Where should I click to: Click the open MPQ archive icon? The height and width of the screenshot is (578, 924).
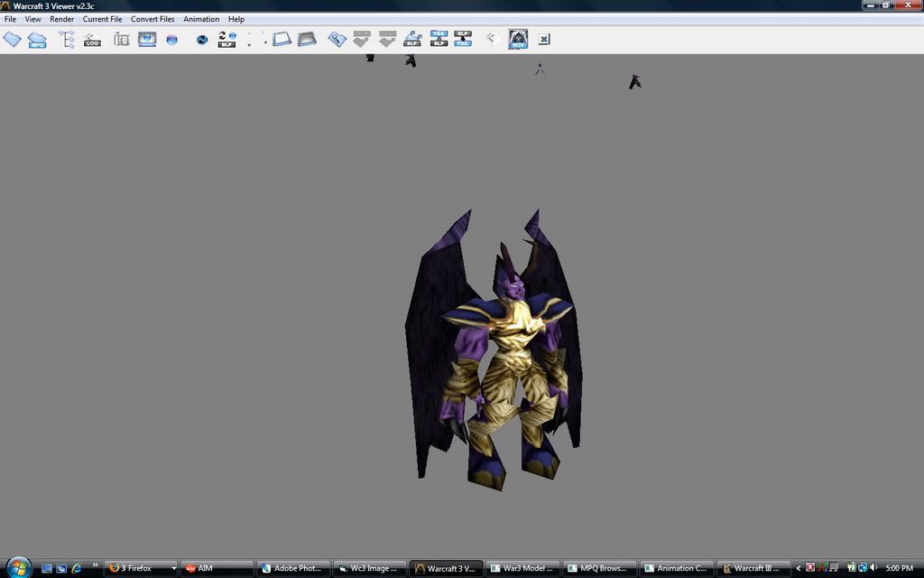[x=37, y=40]
